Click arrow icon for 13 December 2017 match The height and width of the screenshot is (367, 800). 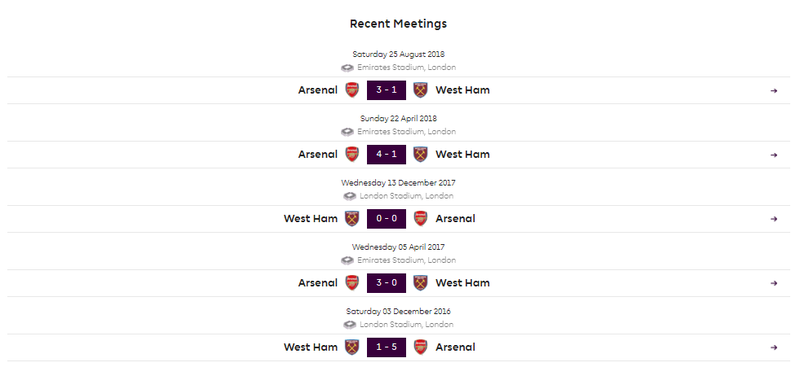(x=773, y=219)
